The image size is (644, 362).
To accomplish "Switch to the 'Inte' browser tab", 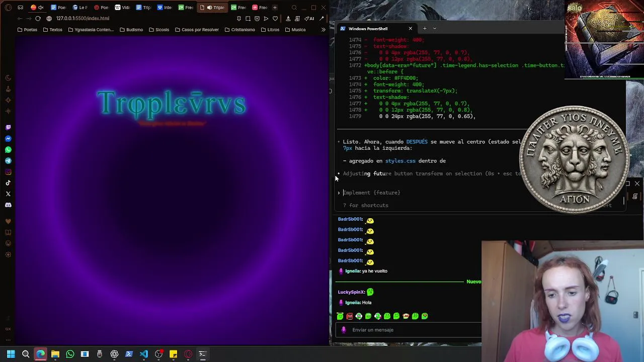I will pyautogui.click(x=165, y=8).
